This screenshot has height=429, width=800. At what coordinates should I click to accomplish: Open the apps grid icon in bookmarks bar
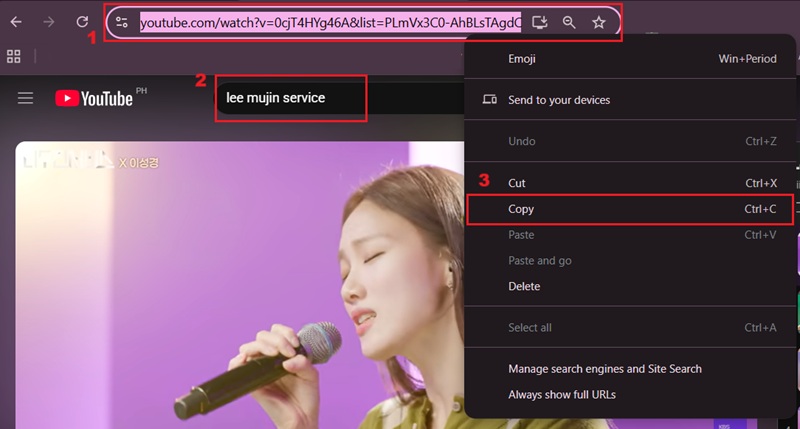14,56
